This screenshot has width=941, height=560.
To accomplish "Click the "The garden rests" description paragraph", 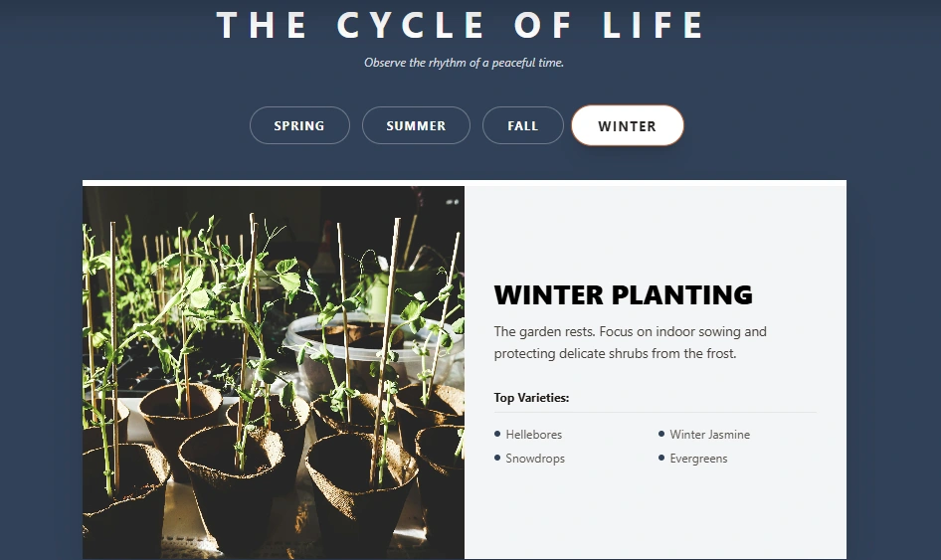I will pyautogui.click(x=630, y=342).
